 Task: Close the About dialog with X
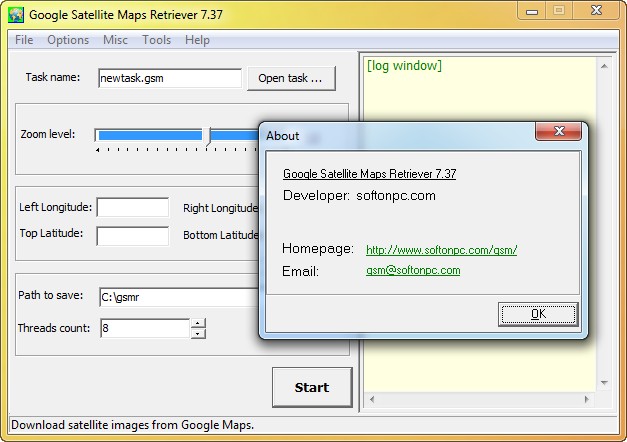click(x=559, y=131)
